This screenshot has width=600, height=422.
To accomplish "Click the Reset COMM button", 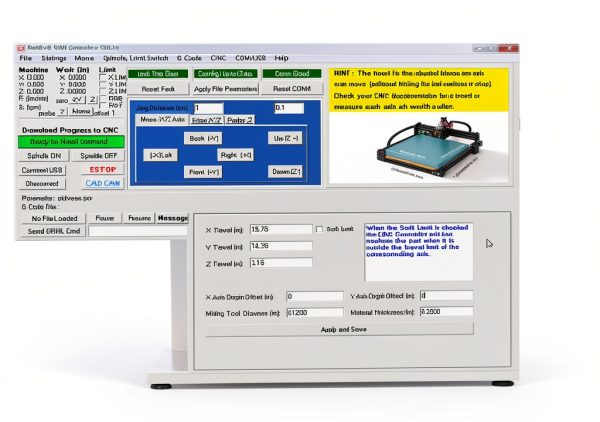I will point(292,89).
